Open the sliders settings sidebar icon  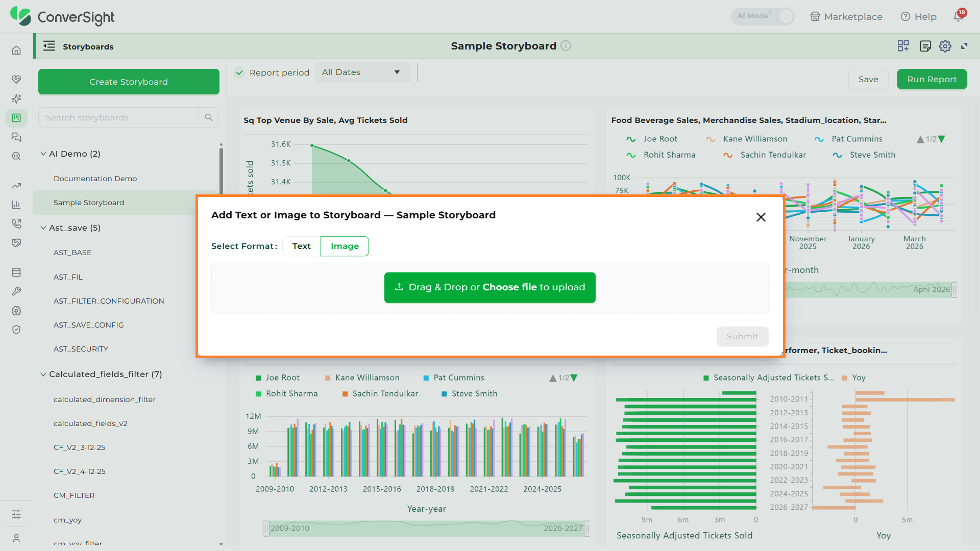click(16, 514)
